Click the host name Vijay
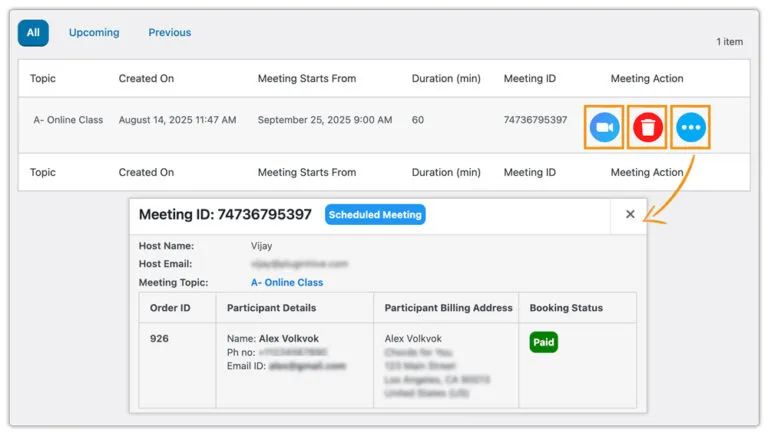768x436 pixels. coord(262,245)
